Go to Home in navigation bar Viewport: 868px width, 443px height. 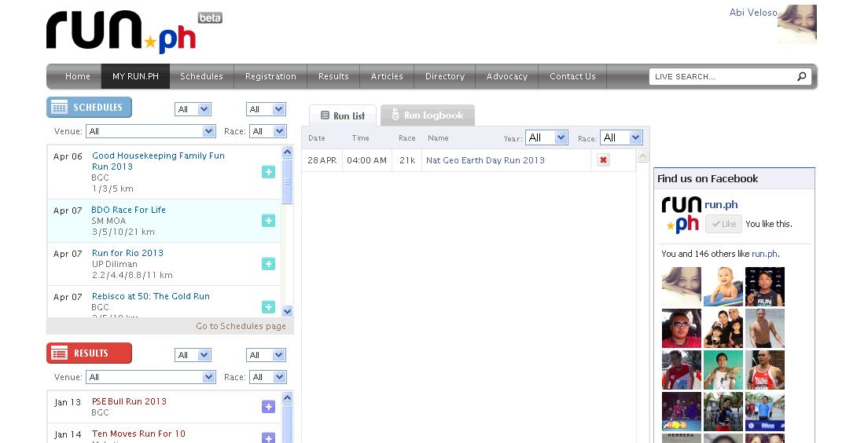78,76
